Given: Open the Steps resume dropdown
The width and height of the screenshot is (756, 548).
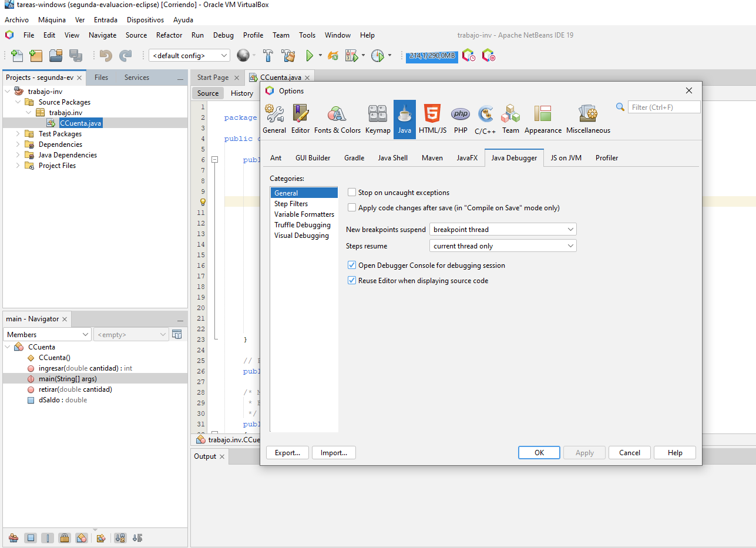Looking at the screenshot, I should click(x=503, y=246).
